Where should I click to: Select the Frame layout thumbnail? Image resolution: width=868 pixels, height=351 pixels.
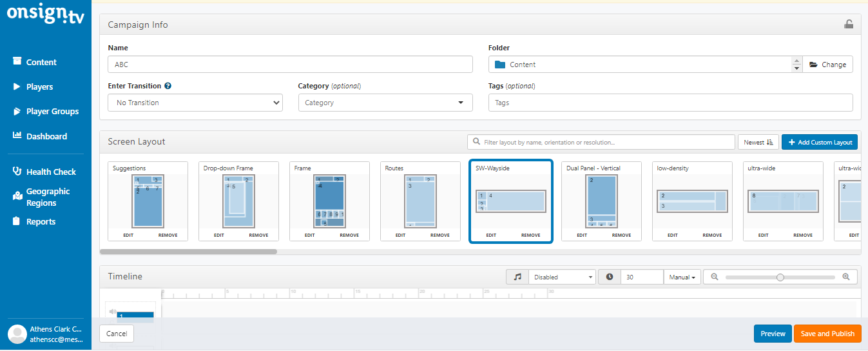(x=329, y=201)
